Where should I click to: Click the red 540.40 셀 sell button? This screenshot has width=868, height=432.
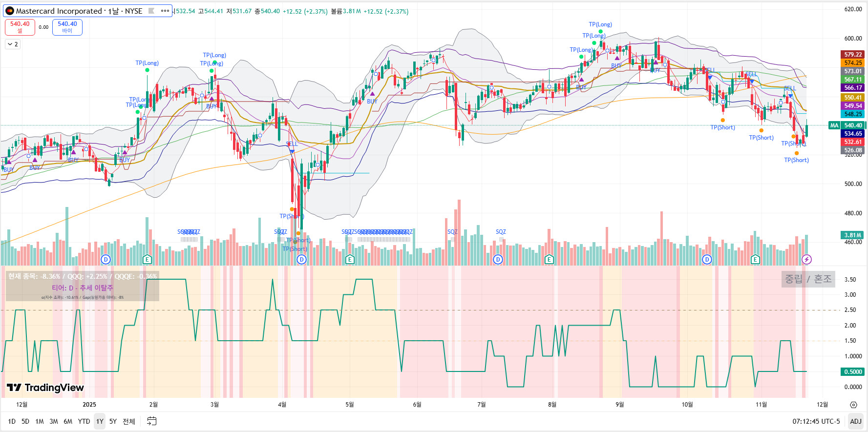point(20,27)
